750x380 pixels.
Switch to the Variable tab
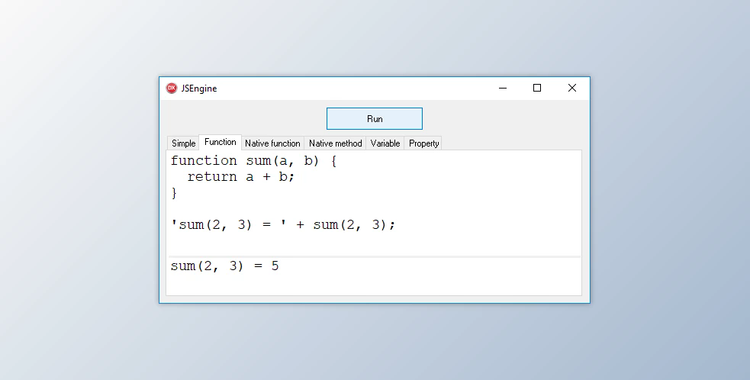385,143
